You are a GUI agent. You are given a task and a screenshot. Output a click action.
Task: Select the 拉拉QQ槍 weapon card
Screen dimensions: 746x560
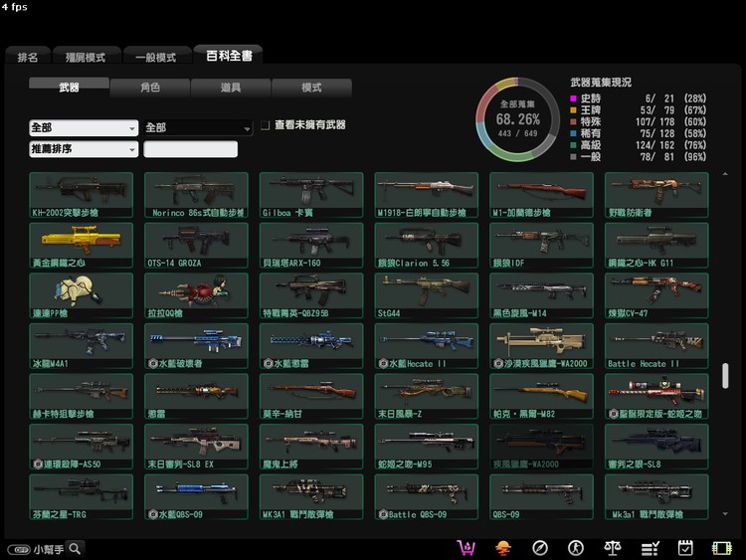pos(196,295)
